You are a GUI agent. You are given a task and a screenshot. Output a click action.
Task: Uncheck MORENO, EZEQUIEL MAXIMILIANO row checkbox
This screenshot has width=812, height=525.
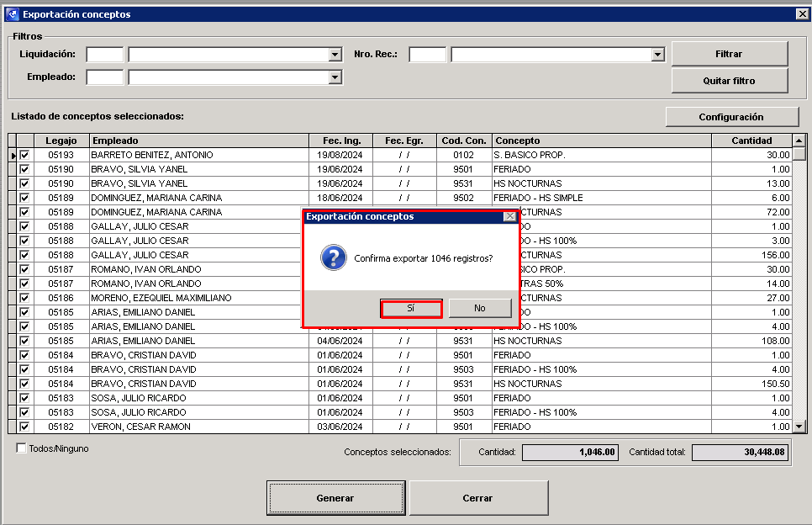(24, 298)
